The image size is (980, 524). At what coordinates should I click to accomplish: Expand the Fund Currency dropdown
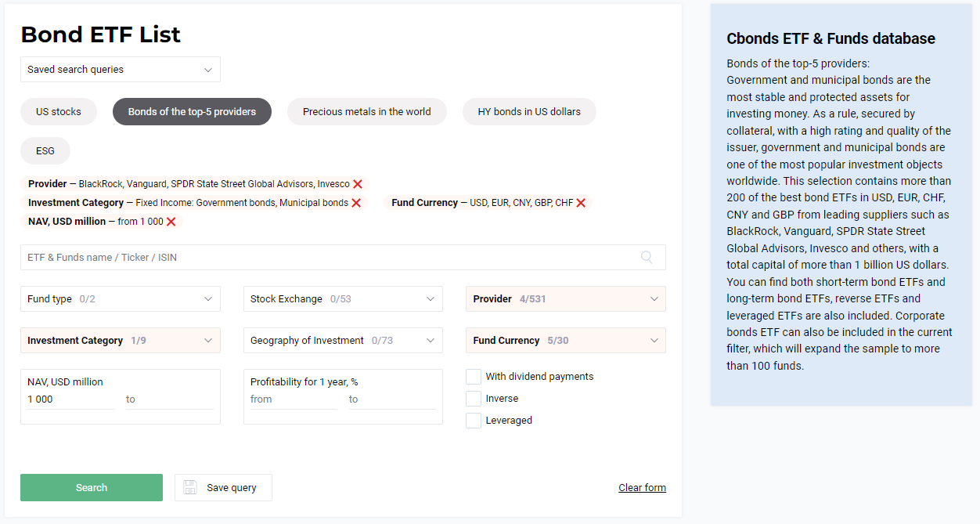[x=565, y=340]
